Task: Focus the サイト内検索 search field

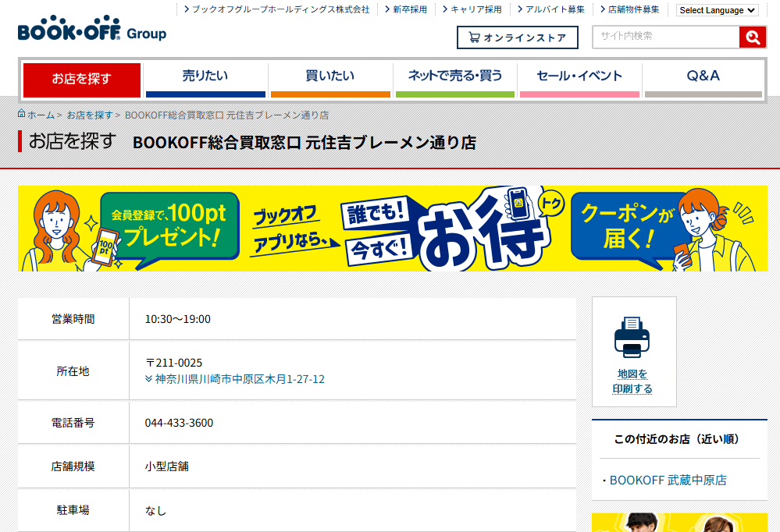Action: (x=666, y=37)
